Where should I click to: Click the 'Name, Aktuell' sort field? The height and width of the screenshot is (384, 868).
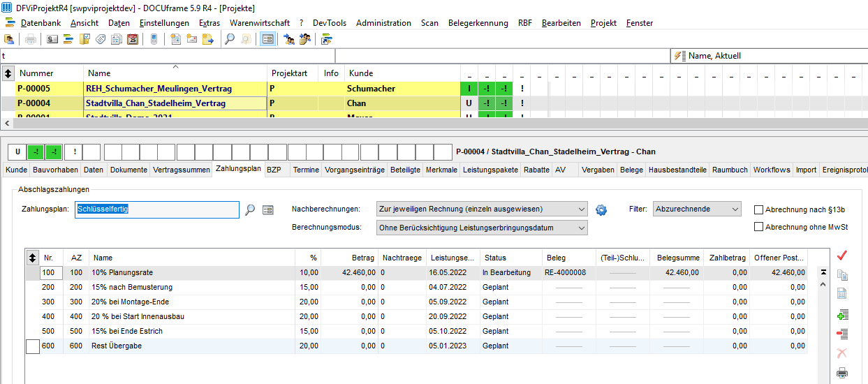(x=768, y=56)
